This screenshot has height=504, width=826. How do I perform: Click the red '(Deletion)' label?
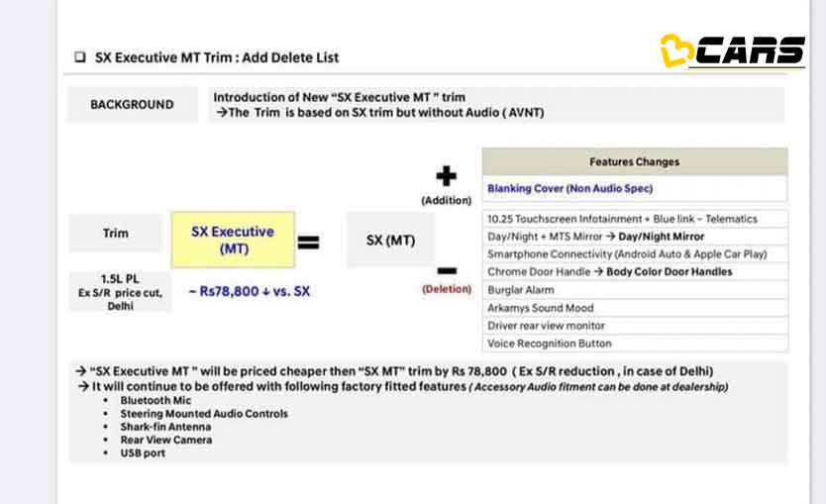pos(447,288)
